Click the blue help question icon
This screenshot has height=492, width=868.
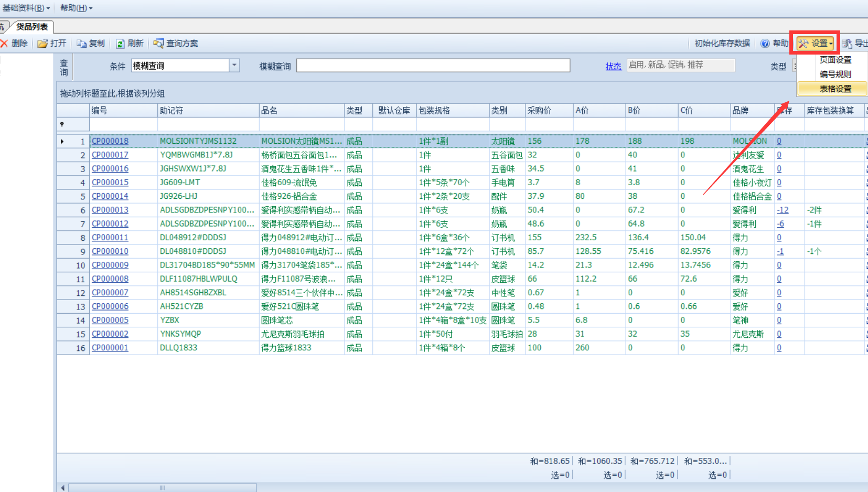pyautogui.click(x=765, y=44)
